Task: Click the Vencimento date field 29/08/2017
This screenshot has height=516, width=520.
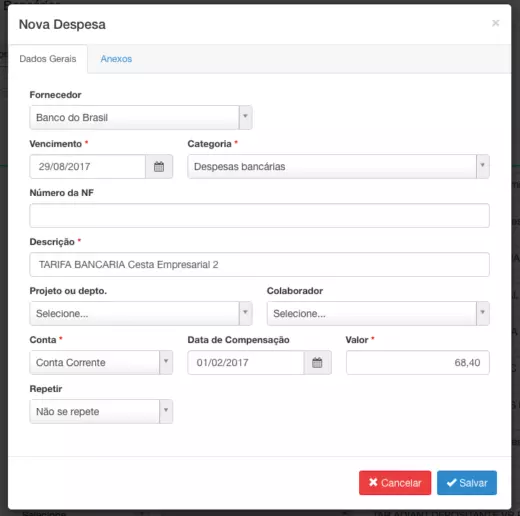Action: click(88, 166)
